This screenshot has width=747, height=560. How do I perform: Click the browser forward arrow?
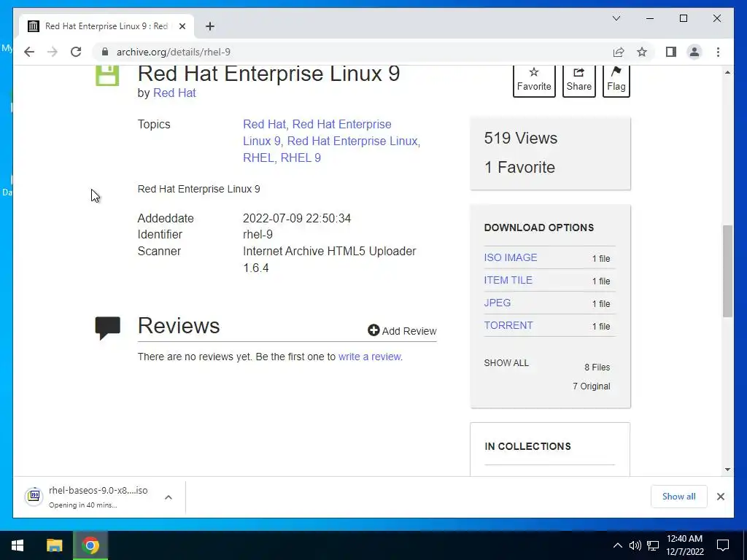[x=53, y=52]
